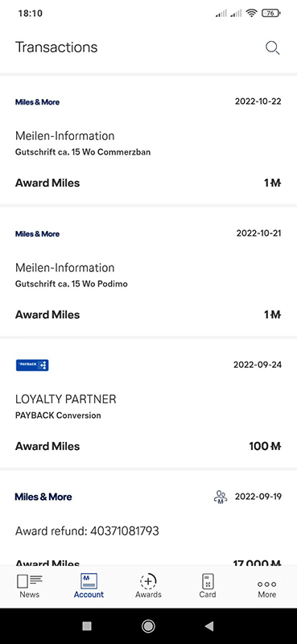Screen dimensions: 297x644
Task: Tap the 100 M award miles amount
Action: (x=265, y=446)
